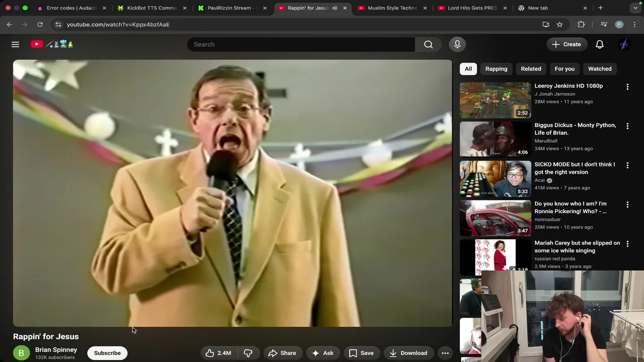Image resolution: width=644 pixels, height=362 pixels.
Task: Open the Brian Spinney channel name link
Action: tap(56, 349)
